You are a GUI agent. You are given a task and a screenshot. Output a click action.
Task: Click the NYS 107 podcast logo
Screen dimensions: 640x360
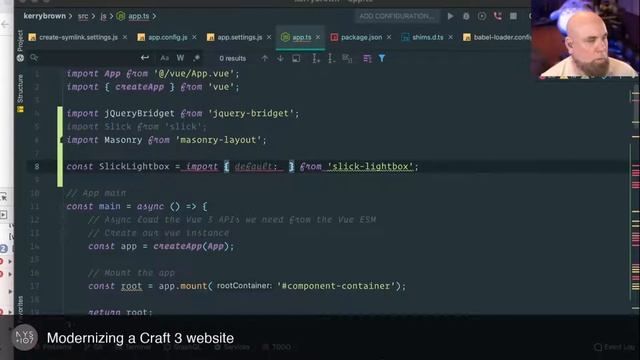click(x=24, y=338)
